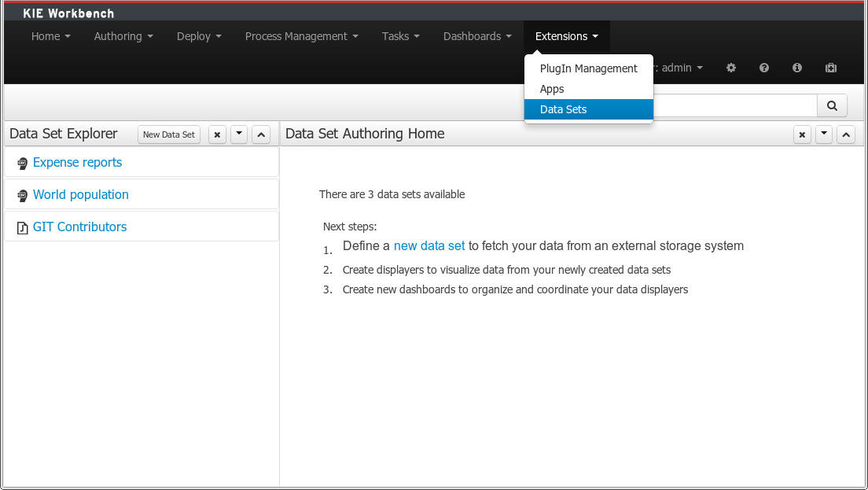Viewport: 868px width, 490px height.
Task: Click the CSV icon beside Expense reports
Action: click(x=21, y=162)
